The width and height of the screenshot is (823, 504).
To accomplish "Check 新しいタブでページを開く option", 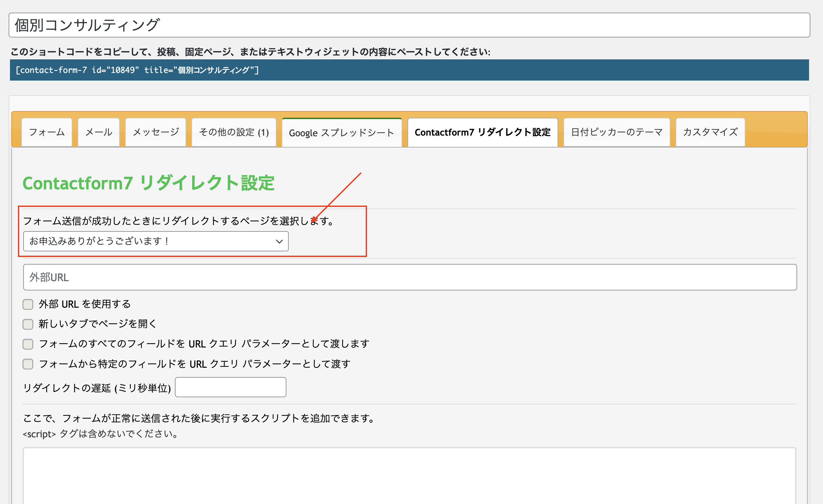I will pos(28,324).
